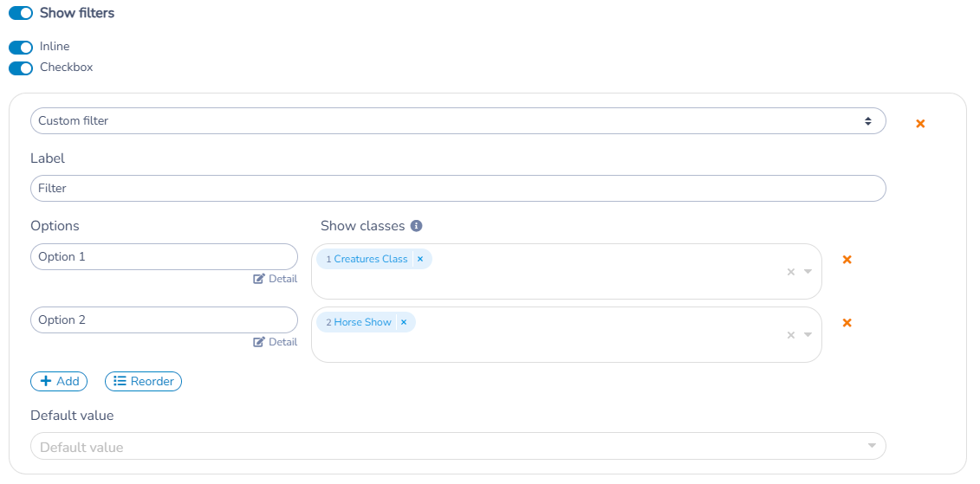Toggle the Inline switch
980x484 pixels.
tap(21, 48)
